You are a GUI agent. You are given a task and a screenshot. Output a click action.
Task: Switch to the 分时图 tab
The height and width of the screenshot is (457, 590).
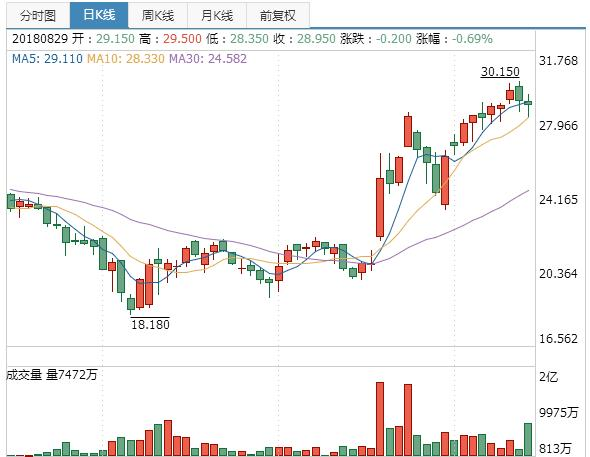coord(38,15)
